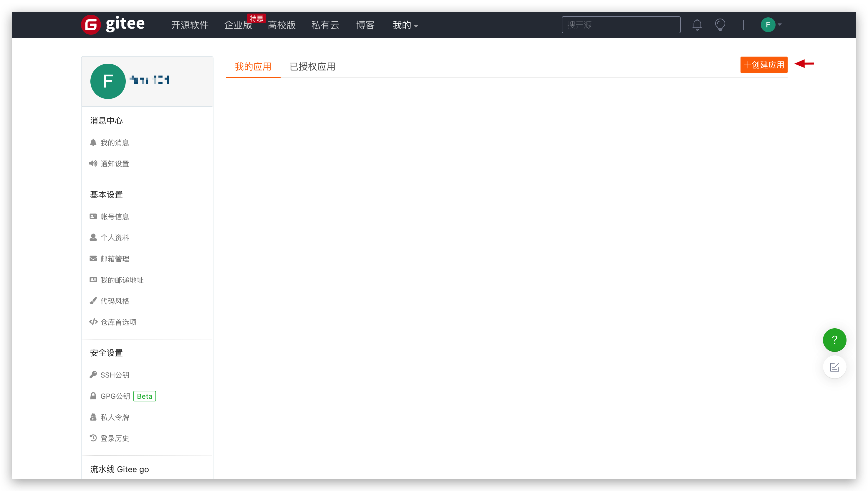Open the green question mark help button
The width and height of the screenshot is (868, 491).
(x=834, y=340)
